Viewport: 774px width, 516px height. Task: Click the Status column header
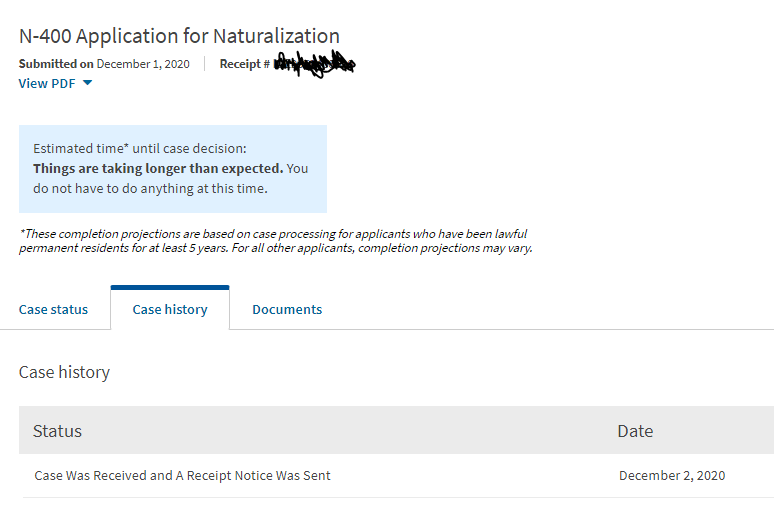pyautogui.click(x=57, y=431)
